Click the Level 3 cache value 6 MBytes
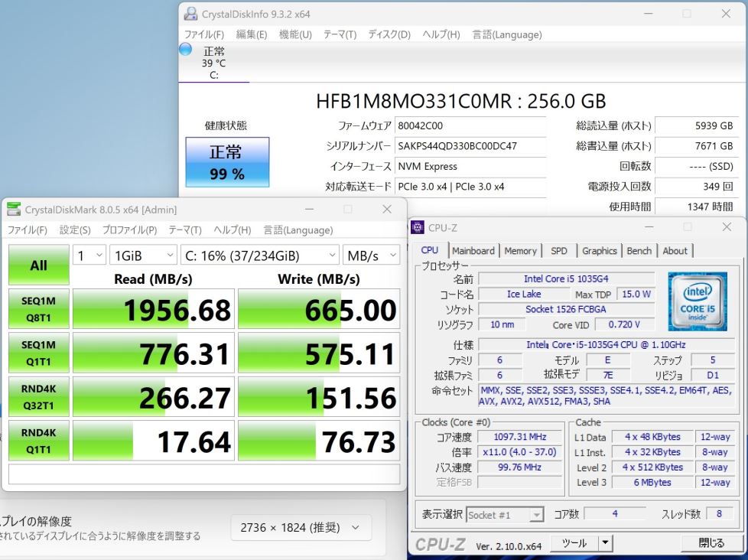The image size is (748, 560). point(652,482)
